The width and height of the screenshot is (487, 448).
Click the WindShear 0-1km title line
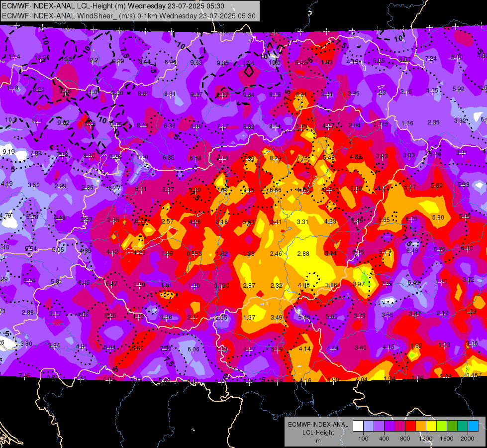[128, 16]
